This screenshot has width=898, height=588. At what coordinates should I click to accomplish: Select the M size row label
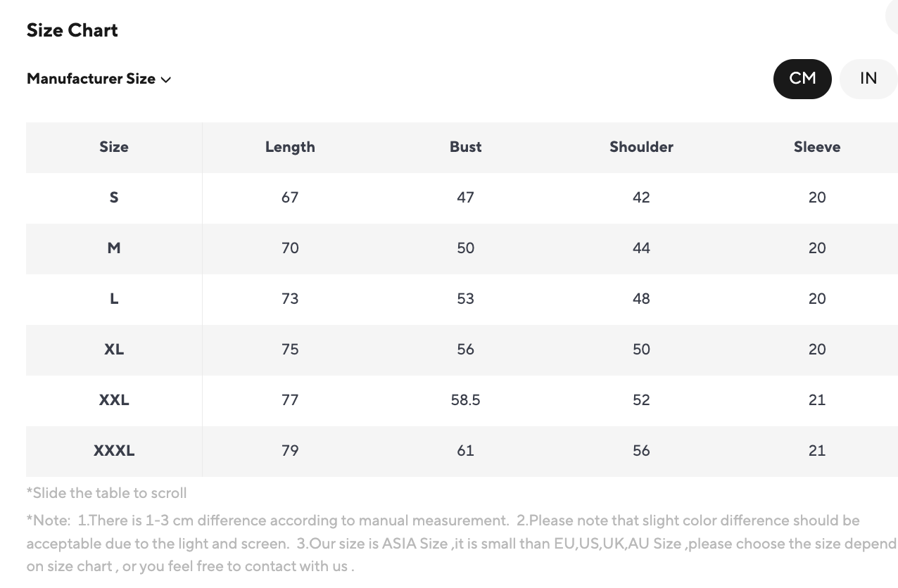[114, 248]
